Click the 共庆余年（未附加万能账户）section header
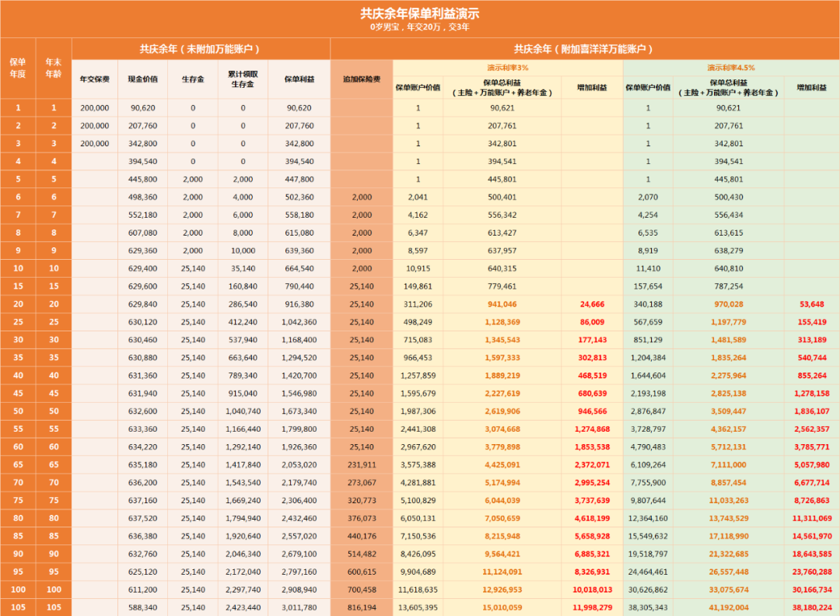840x616 pixels. tap(202, 47)
